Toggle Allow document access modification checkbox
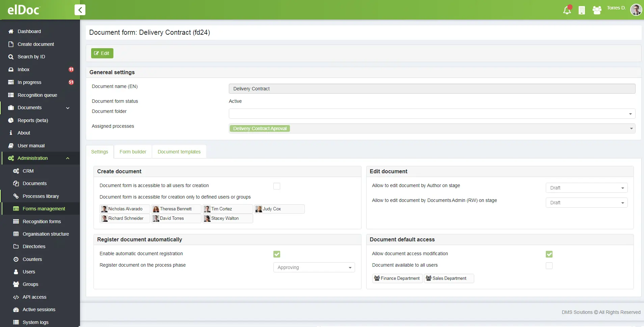644x327 pixels. [x=549, y=254]
